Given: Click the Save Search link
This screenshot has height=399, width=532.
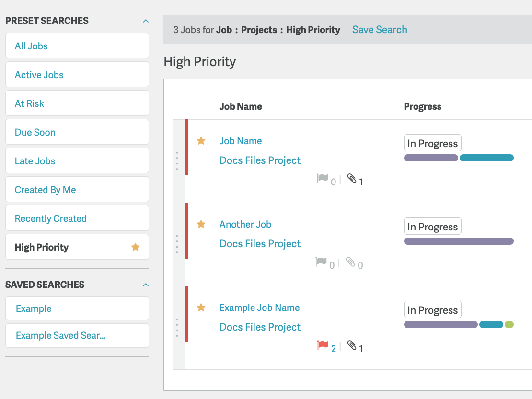Looking at the screenshot, I should [380, 30].
